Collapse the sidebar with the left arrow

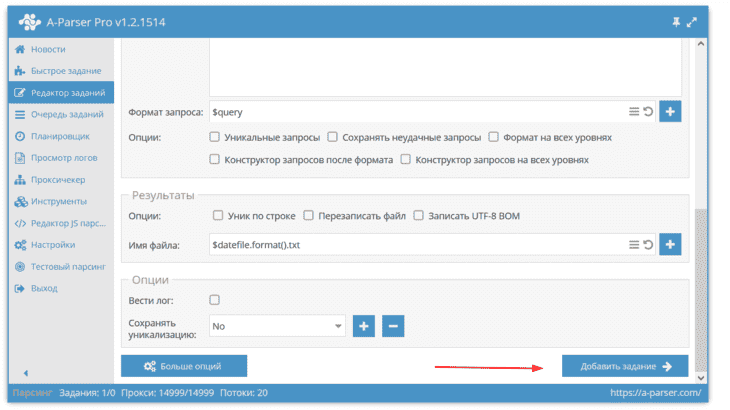[26, 373]
